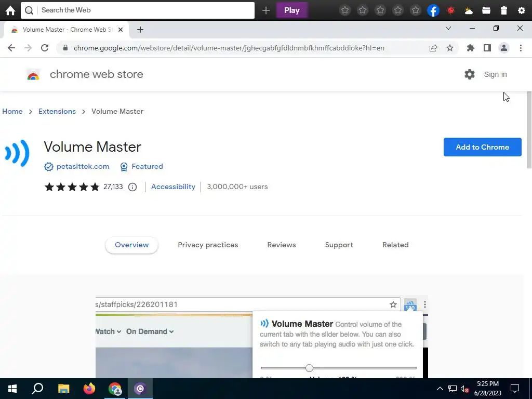Open Chrome from the taskbar
The height and width of the screenshot is (399, 532).
point(115,389)
